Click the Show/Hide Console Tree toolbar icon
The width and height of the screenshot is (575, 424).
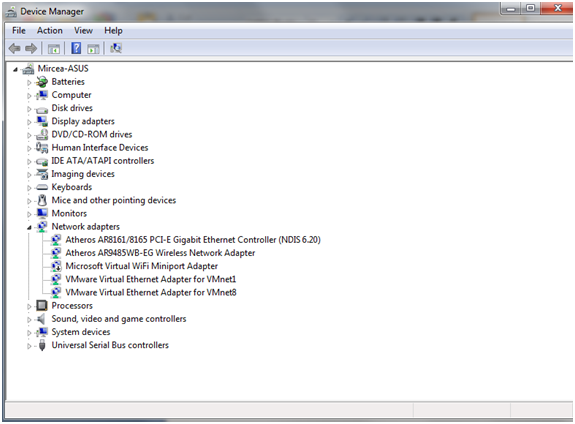pyautogui.click(x=54, y=48)
